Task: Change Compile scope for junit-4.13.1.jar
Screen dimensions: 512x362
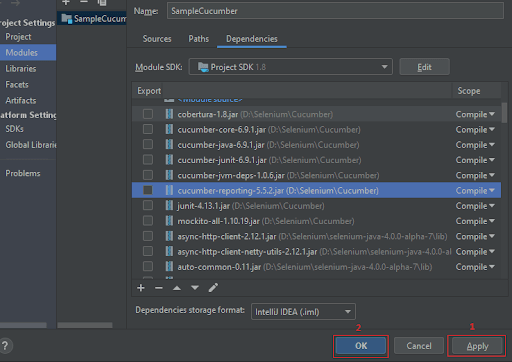Action: pyautogui.click(x=475, y=206)
